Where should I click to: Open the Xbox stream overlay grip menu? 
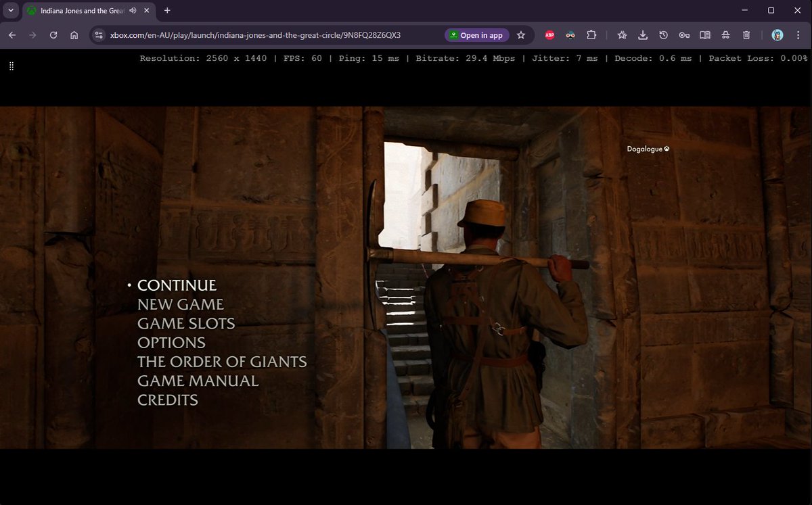(x=12, y=66)
